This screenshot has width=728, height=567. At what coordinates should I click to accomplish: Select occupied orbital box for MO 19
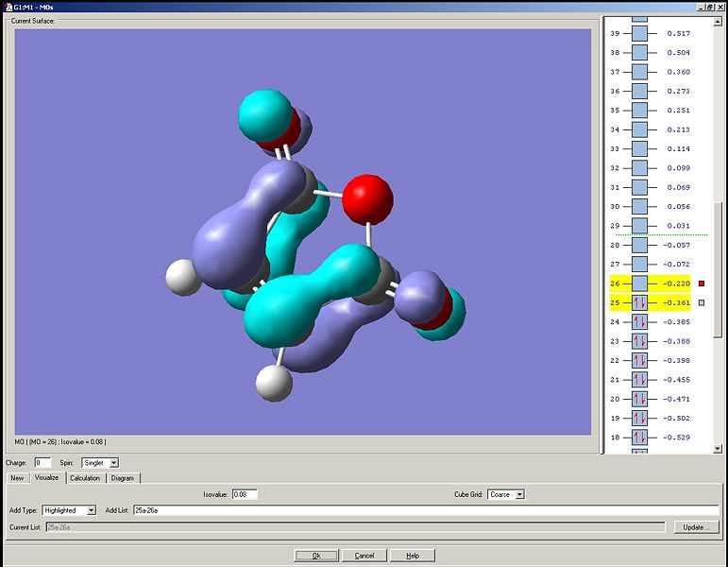(639, 418)
